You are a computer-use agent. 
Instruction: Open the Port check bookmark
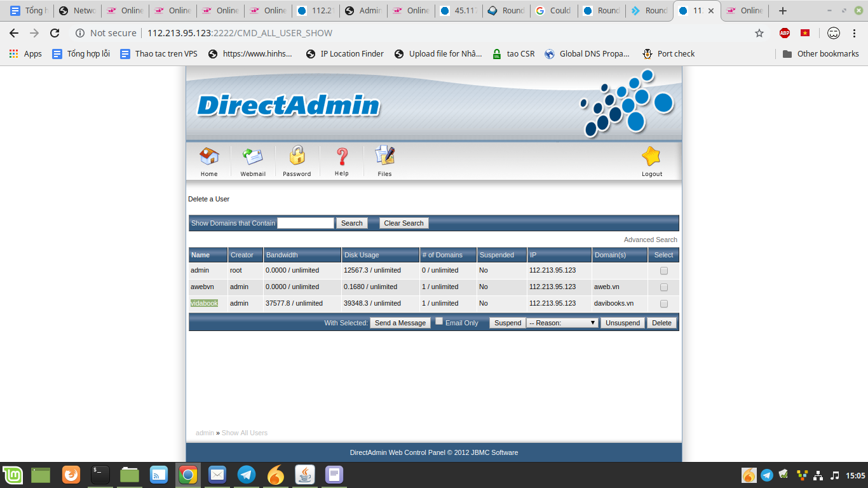coord(668,54)
